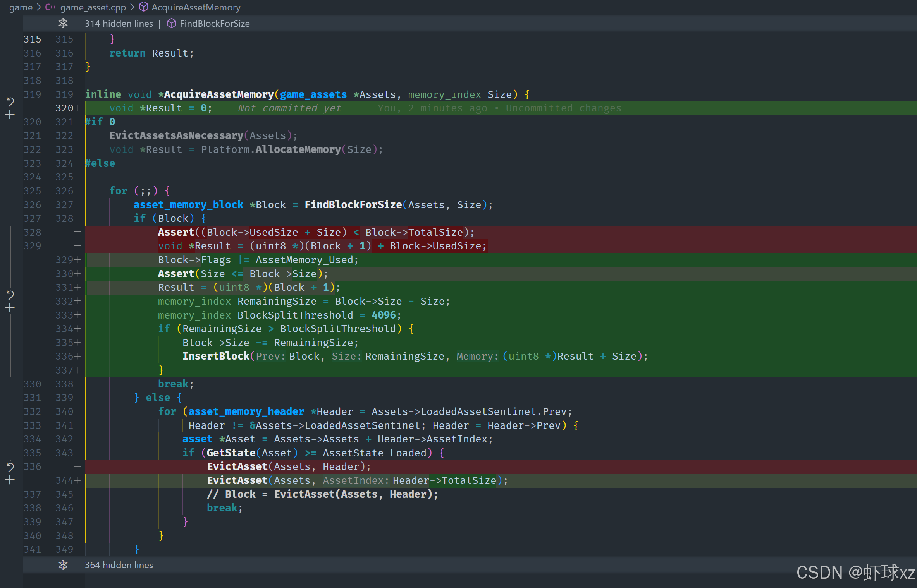The height and width of the screenshot is (588, 917).
Task: Click the commented '// Block = EvictAsset' line
Action: [x=322, y=495]
